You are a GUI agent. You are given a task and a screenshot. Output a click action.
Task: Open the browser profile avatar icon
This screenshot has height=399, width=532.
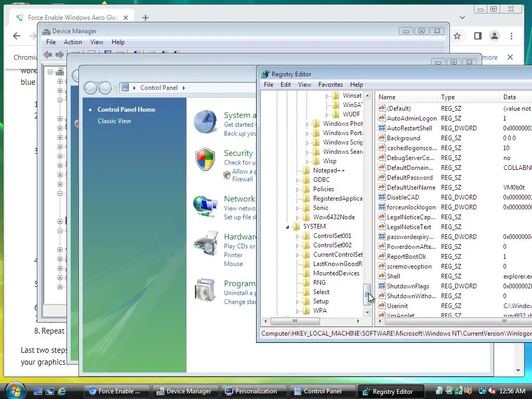(495, 36)
